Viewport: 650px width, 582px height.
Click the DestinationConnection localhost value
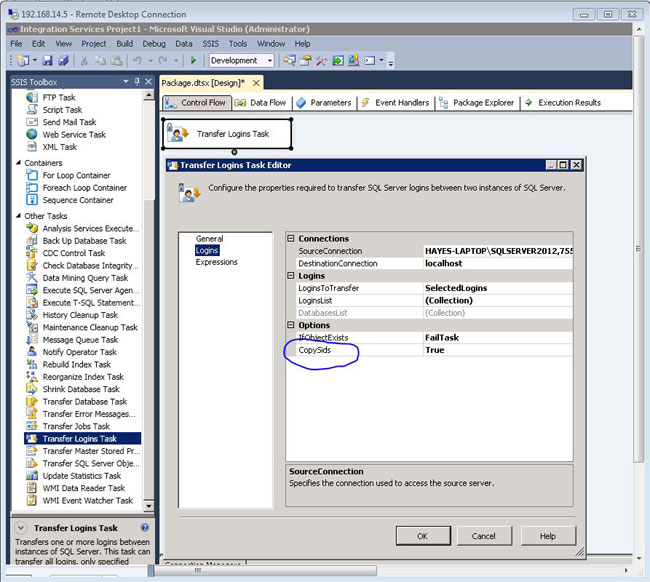click(x=498, y=264)
